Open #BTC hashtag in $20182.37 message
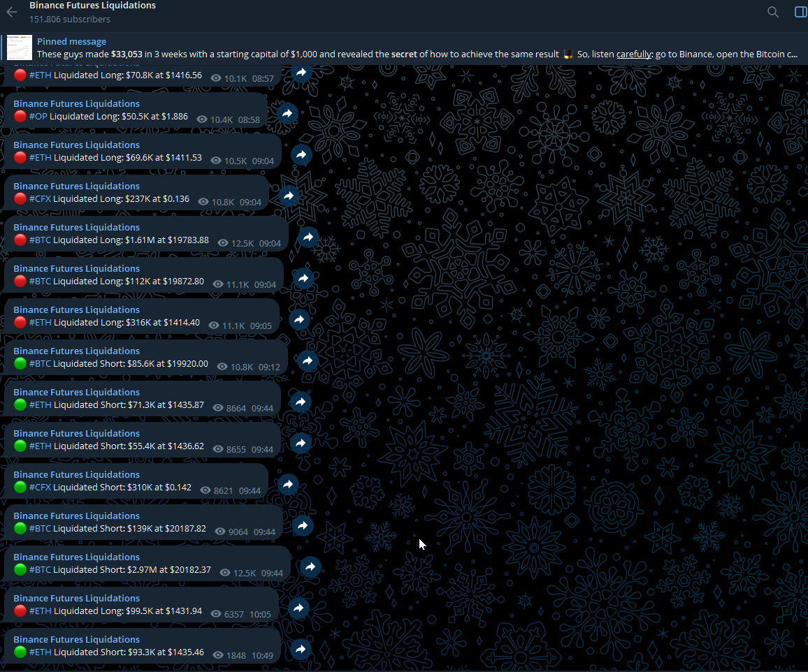 (x=41, y=569)
